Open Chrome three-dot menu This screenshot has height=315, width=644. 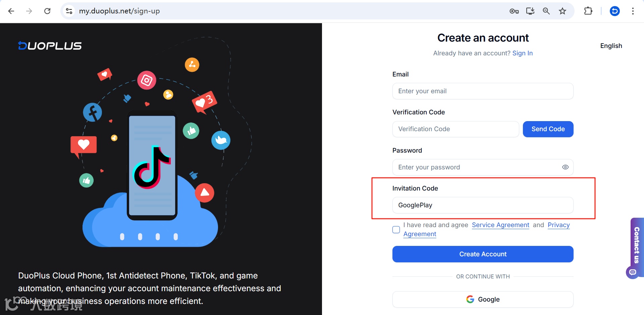pyautogui.click(x=633, y=11)
